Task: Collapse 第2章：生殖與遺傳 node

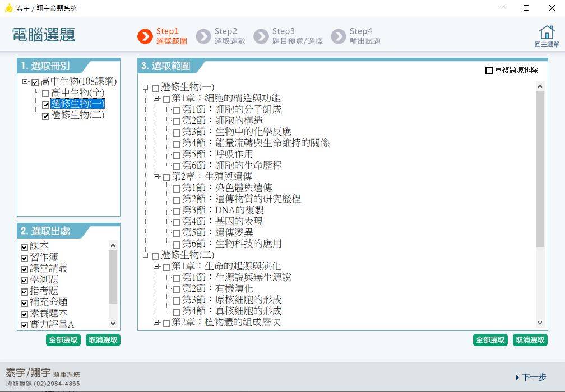Action: click(156, 177)
